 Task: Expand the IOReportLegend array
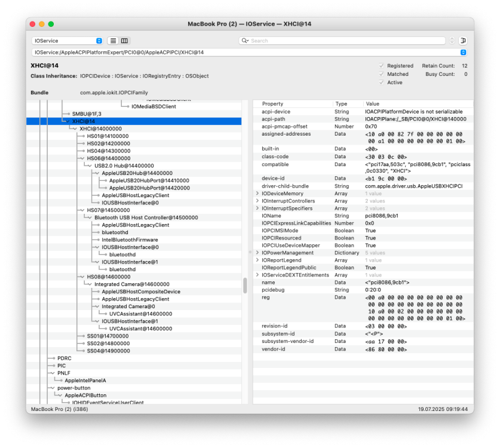(x=257, y=260)
